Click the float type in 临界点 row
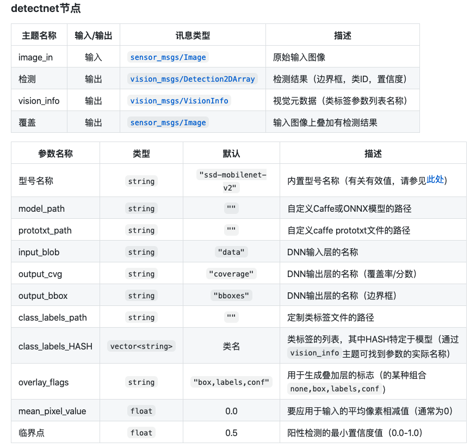This screenshot has height=448, width=476. coord(141,433)
